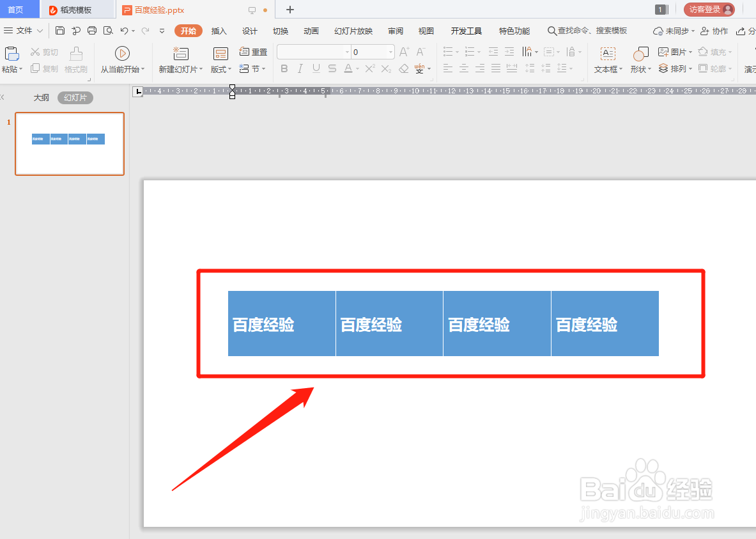Click the Save icon in quick toolbar
The height and width of the screenshot is (539, 756).
tap(60, 31)
